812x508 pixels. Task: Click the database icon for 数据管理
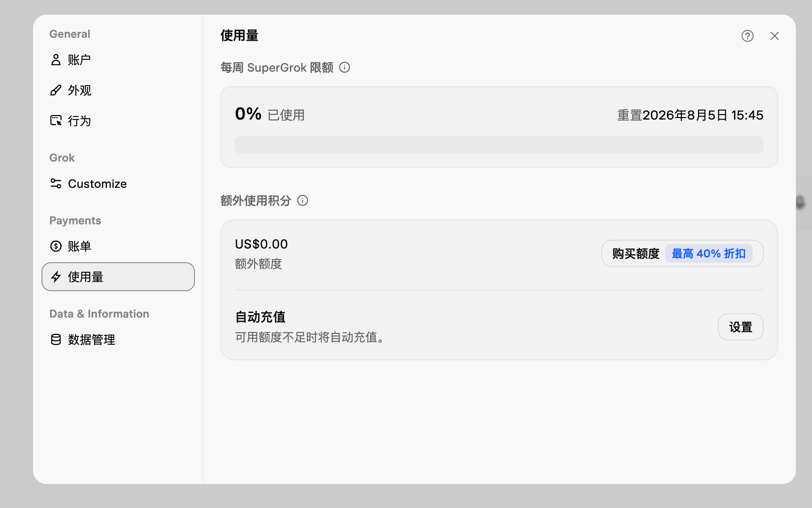tap(56, 340)
